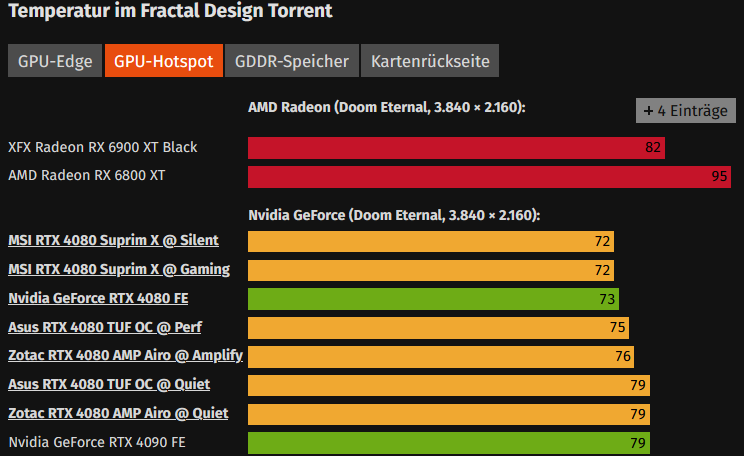This screenshot has height=456, width=744.
Task: Click the AMD Radeon section heading
Action: point(387,108)
